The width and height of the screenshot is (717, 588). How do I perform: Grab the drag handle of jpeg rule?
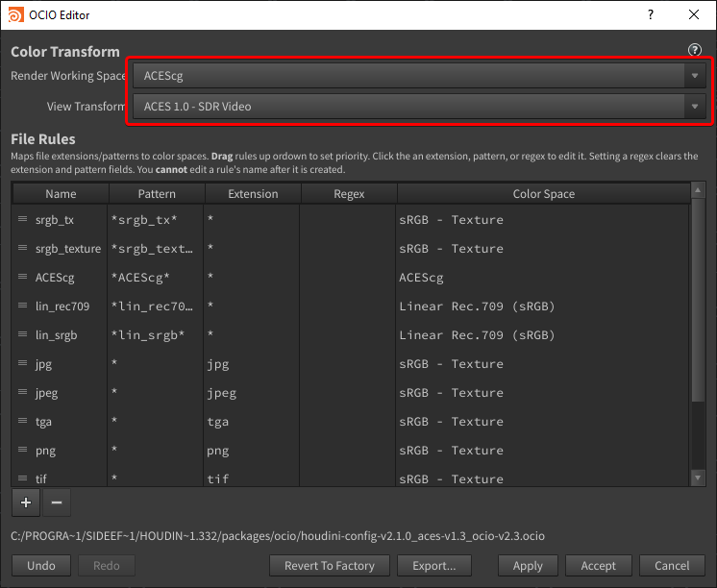(x=22, y=392)
